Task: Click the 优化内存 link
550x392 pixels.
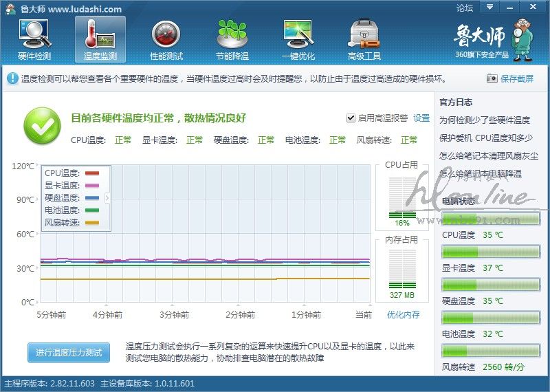Action: pyautogui.click(x=403, y=315)
